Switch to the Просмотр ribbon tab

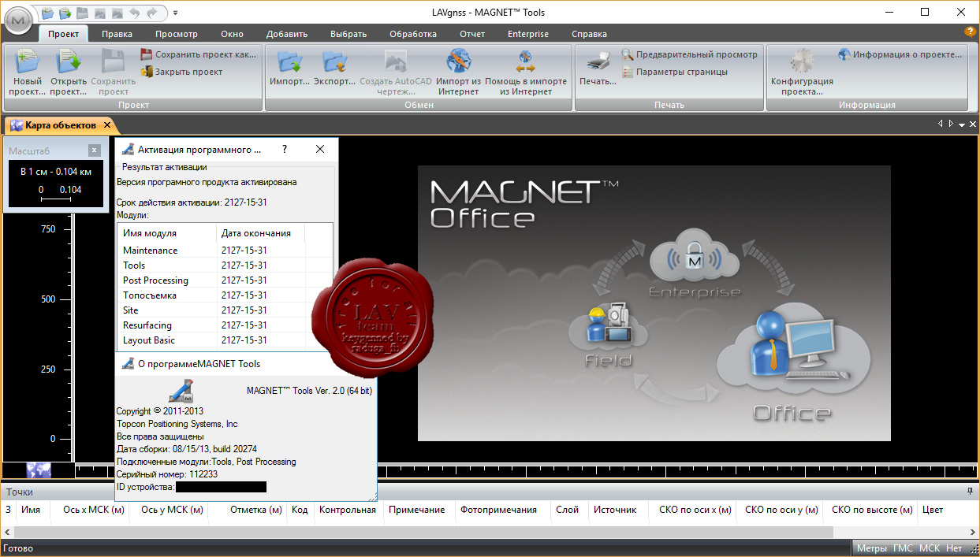pyautogui.click(x=177, y=34)
